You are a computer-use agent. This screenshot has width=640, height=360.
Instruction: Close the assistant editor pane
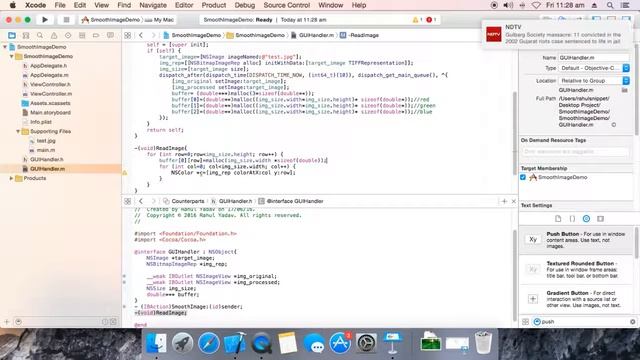513,201
